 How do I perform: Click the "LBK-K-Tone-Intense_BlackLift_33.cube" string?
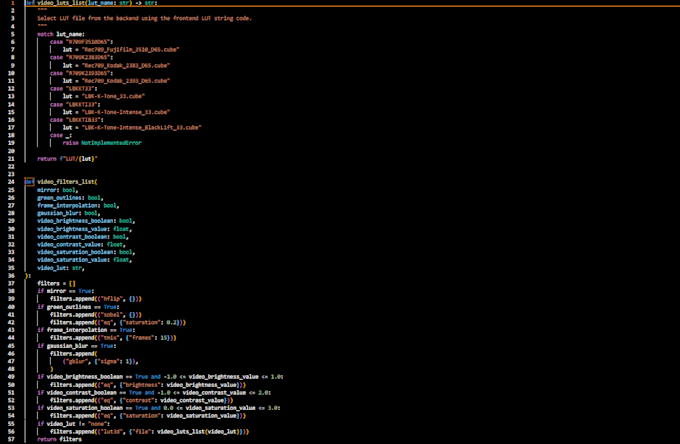coord(141,127)
